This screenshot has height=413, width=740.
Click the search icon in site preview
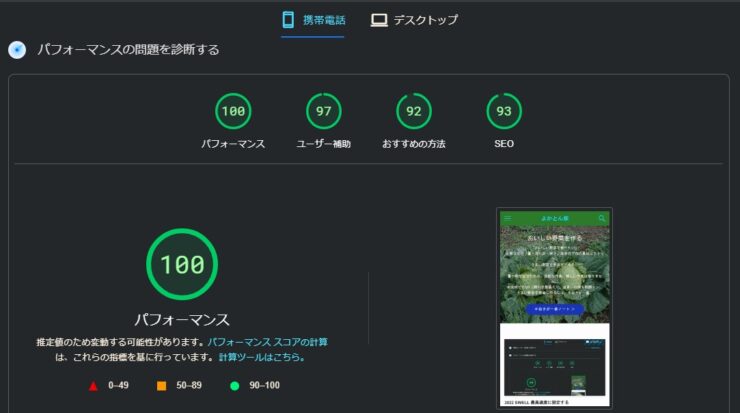602,217
